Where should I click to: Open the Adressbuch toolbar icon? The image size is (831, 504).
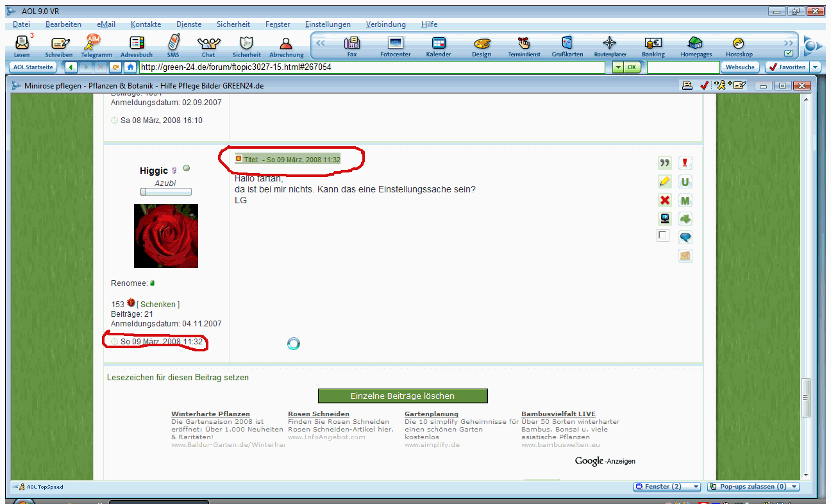point(137,47)
